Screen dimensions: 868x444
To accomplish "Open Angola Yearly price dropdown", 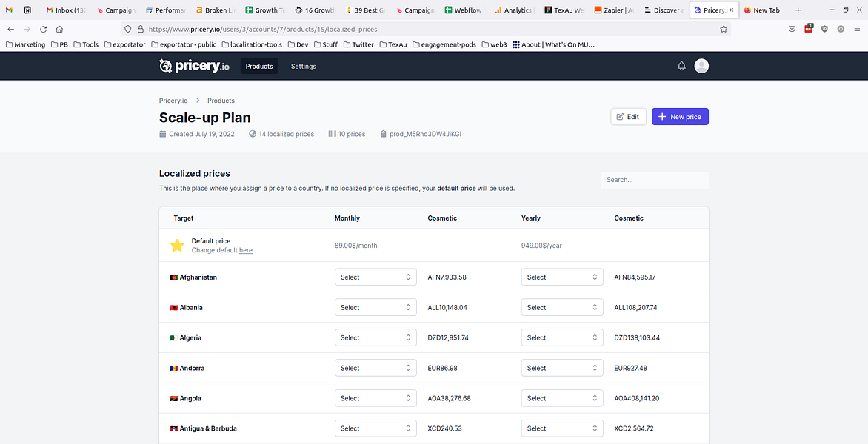I will click(562, 398).
